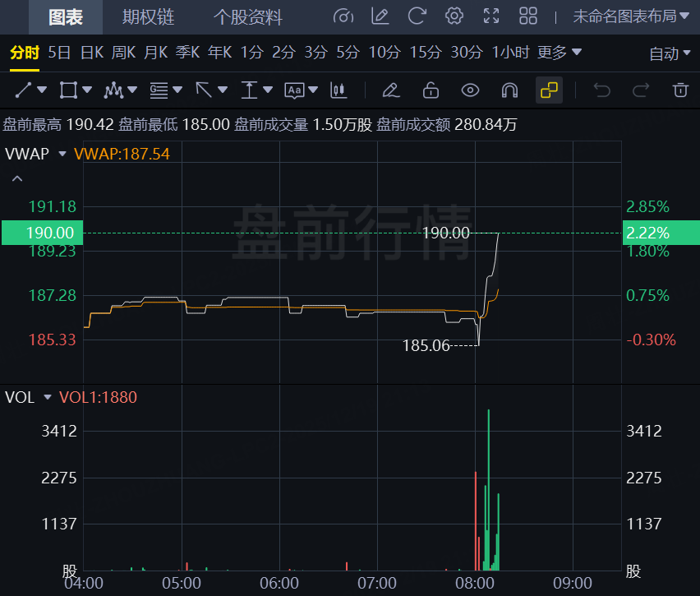
Task: Open the 自动 scale dropdown
Action: 670,53
